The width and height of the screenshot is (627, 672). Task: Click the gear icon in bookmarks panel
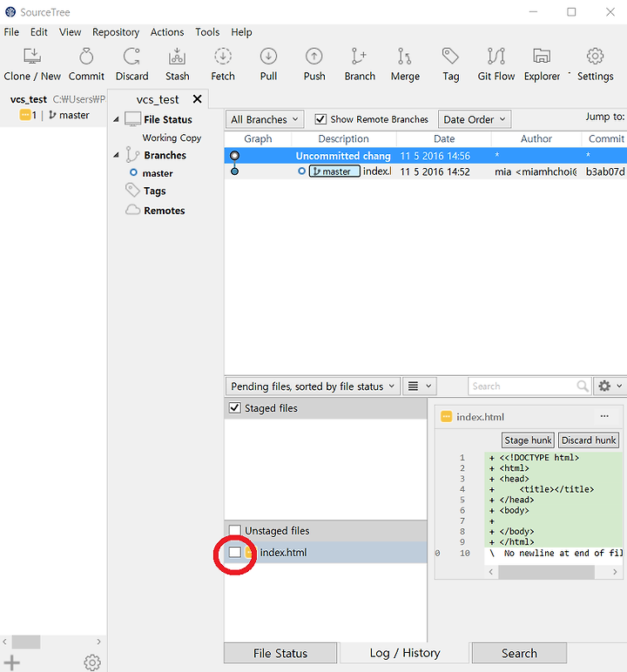point(92,662)
